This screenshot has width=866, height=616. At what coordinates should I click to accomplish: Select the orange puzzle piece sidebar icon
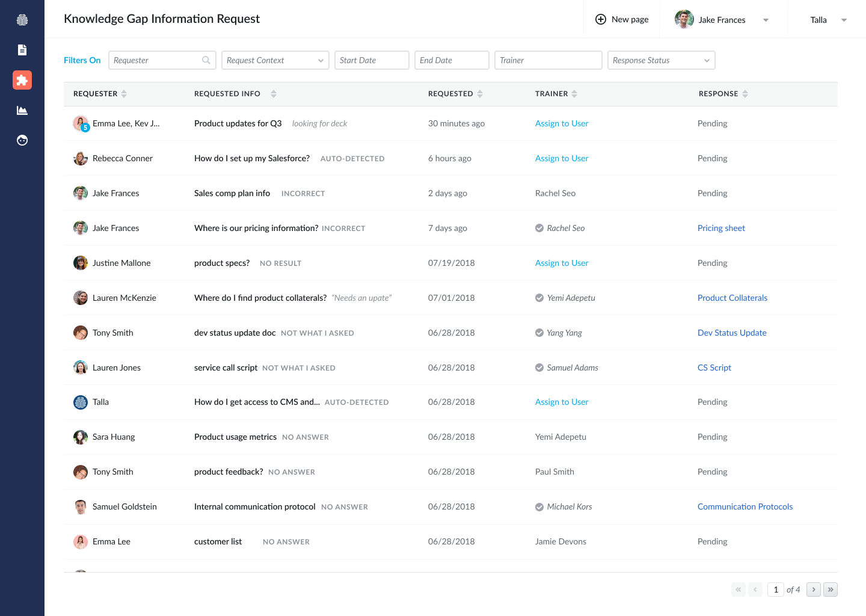coord(22,80)
